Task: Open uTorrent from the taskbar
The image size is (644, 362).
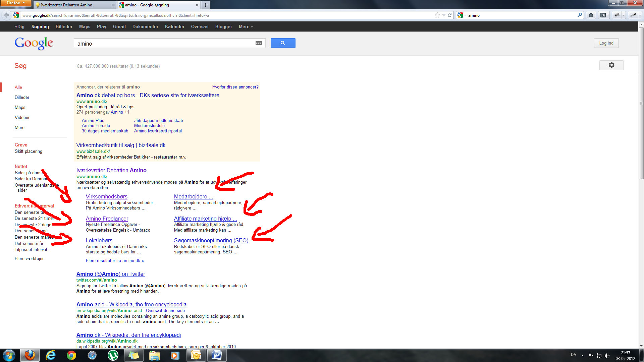Action: 113,355
